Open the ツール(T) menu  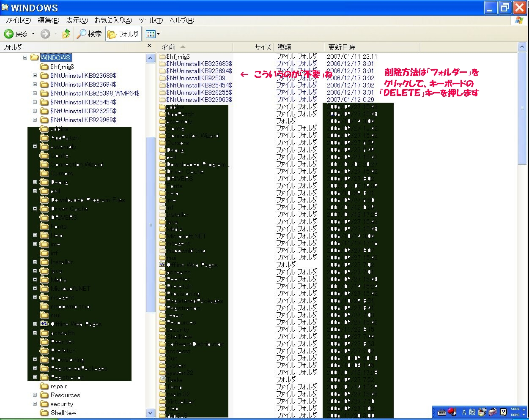pos(151,20)
